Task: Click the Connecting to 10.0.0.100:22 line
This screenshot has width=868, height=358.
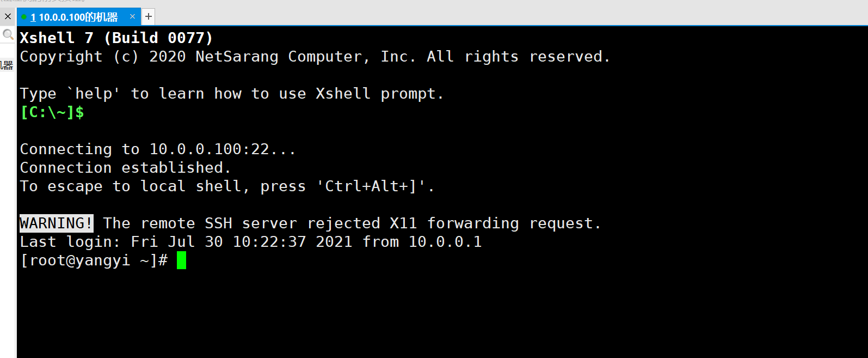Action: 158,149
